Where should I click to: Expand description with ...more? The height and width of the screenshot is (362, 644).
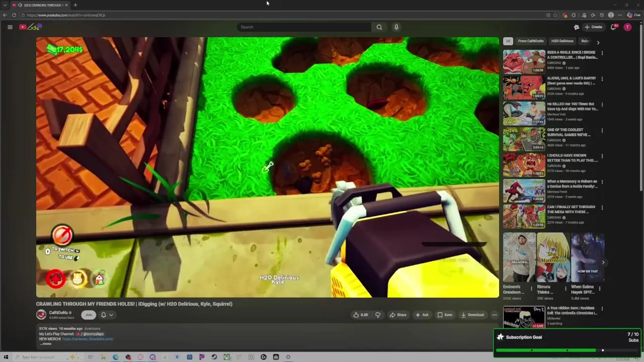click(46, 344)
